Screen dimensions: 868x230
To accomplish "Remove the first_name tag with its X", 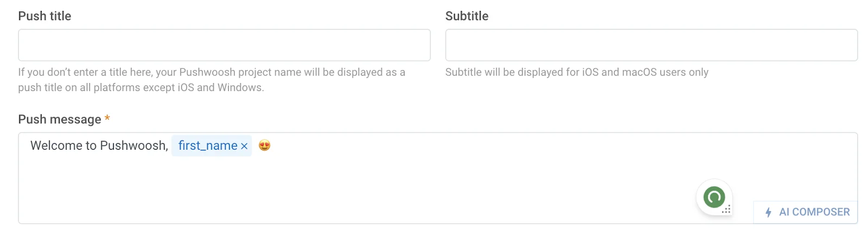I will click(244, 146).
